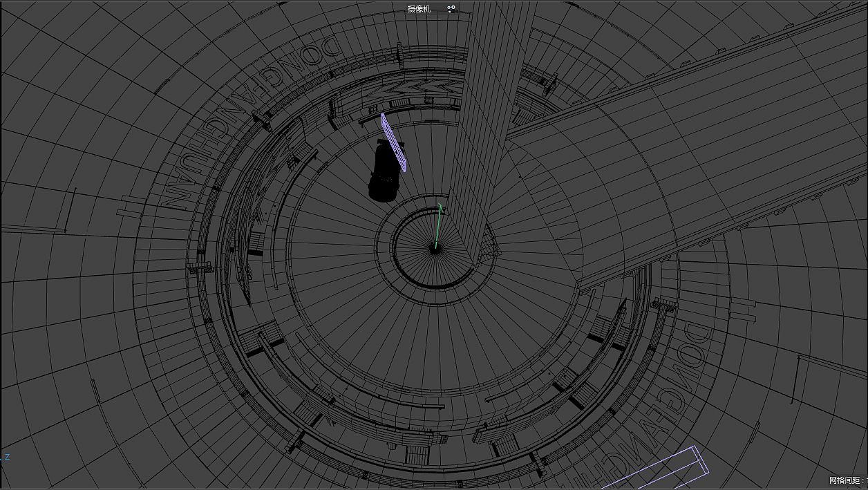The image size is (868, 490).
Task: Click the green axis arrow at the center
Action: point(438,225)
